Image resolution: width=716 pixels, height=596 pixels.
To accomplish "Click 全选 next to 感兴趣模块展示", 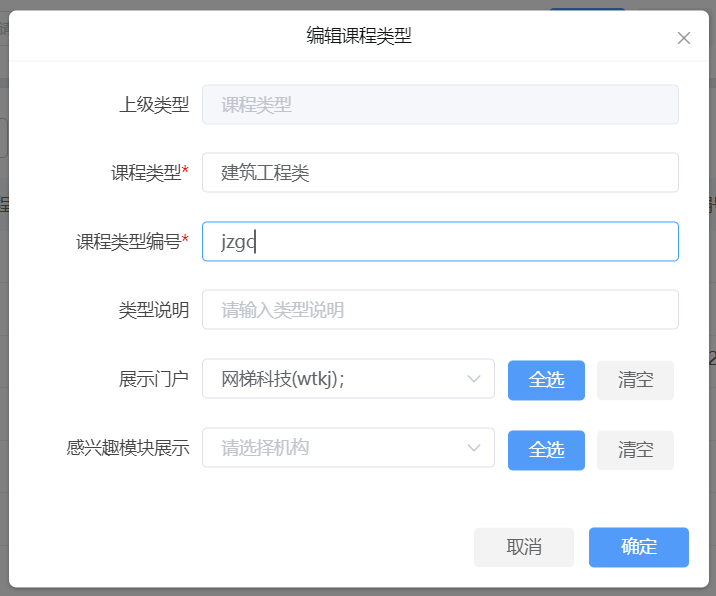I will click(x=546, y=450).
